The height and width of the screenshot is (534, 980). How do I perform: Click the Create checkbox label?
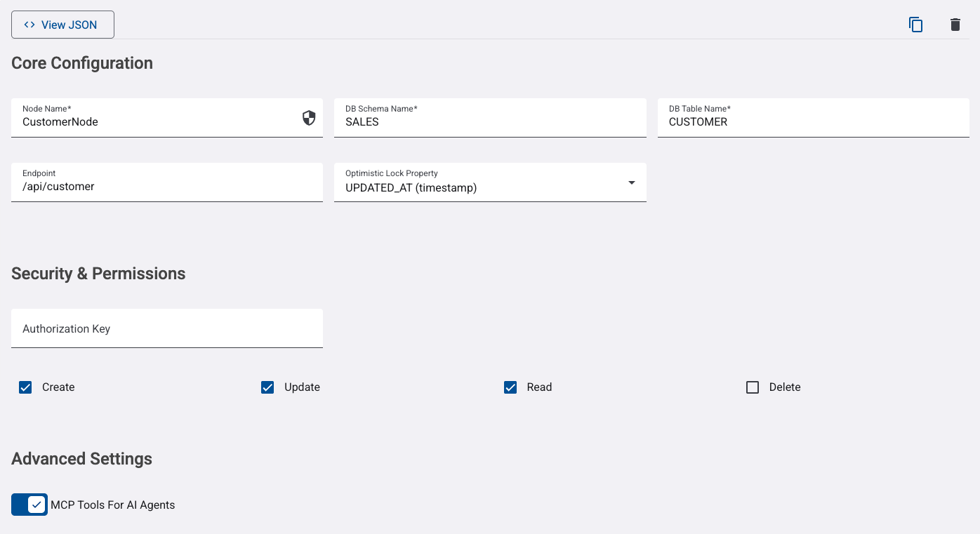point(58,387)
